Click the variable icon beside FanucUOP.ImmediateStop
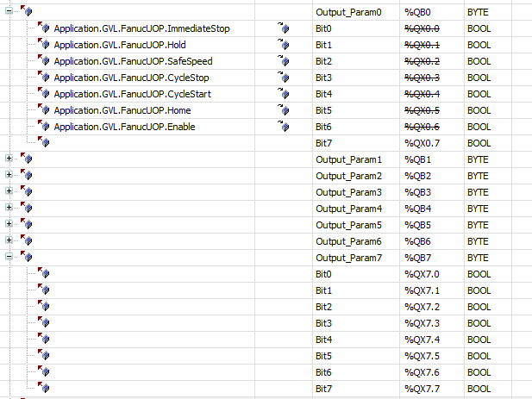This screenshot has height=399, width=532. tap(44, 28)
